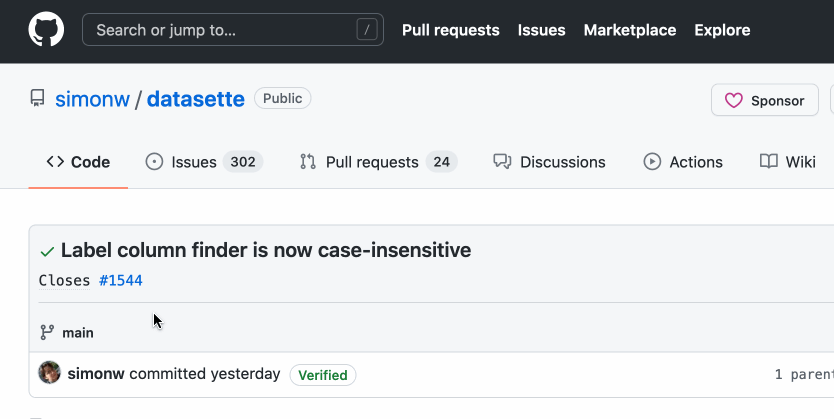
Task: Focus the Search or jump to field
Action: tap(233, 30)
